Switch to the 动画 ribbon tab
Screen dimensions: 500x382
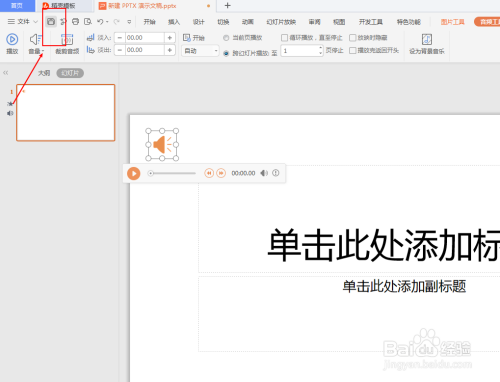coord(248,22)
